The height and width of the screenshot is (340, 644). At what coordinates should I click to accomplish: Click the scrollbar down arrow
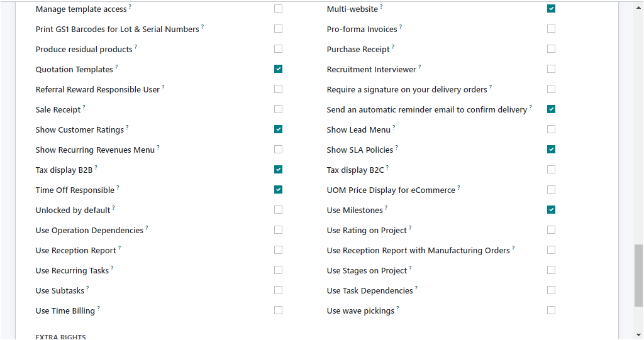639,335
